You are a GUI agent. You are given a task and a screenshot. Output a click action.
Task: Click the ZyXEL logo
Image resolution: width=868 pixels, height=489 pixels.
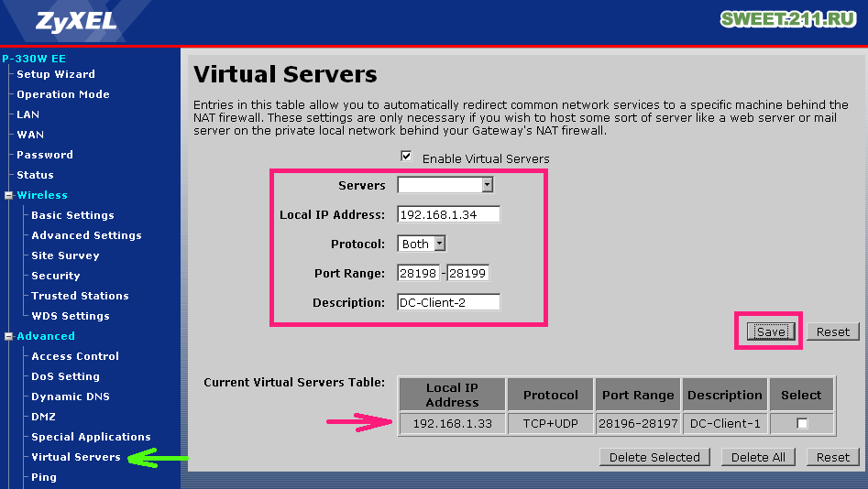click(x=76, y=22)
